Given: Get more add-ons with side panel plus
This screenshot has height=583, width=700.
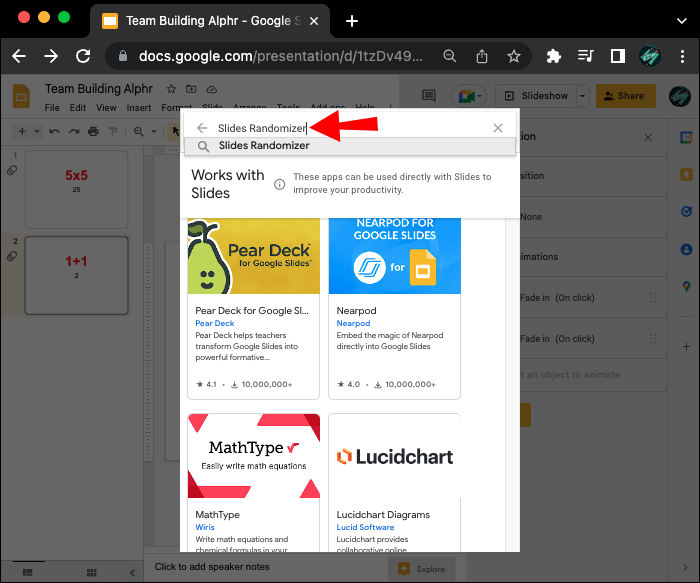Looking at the screenshot, I should (x=686, y=346).
